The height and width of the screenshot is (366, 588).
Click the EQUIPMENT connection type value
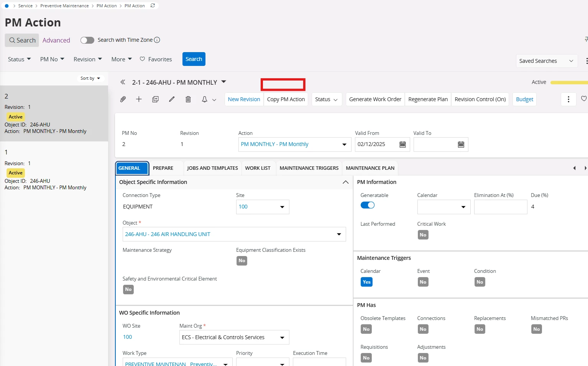pos(138,207)
